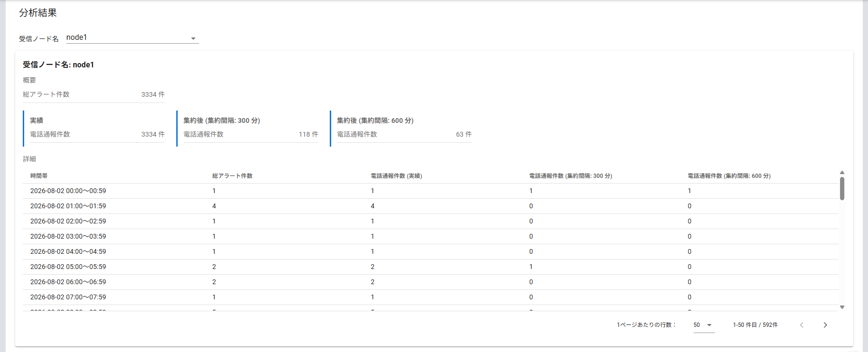Click the 実績 summary card

pos(94,129)
